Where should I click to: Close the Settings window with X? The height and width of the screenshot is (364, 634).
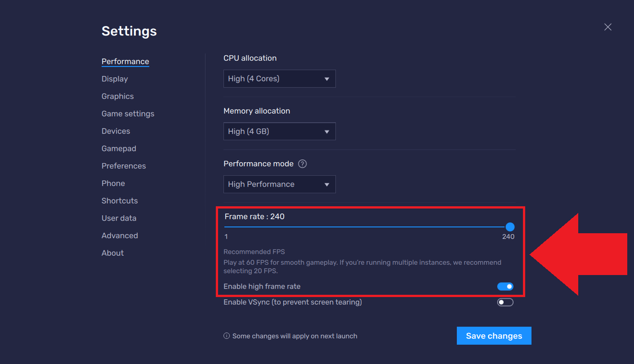point(608,27)
